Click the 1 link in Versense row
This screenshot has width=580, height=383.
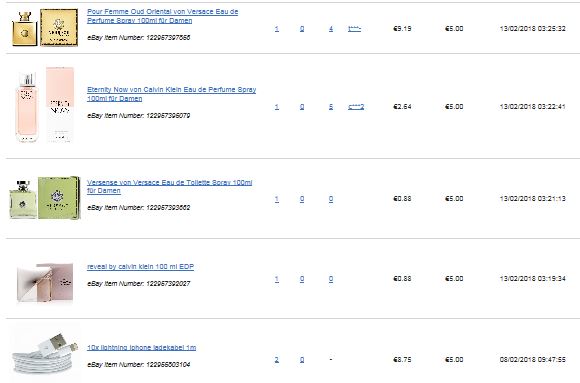point(277,199)
